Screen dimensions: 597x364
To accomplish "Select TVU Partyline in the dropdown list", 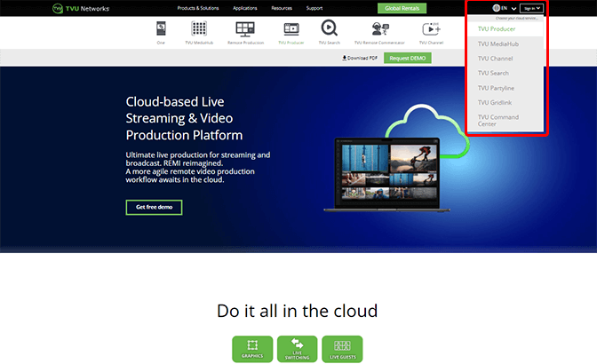I will tap(496, 87).
